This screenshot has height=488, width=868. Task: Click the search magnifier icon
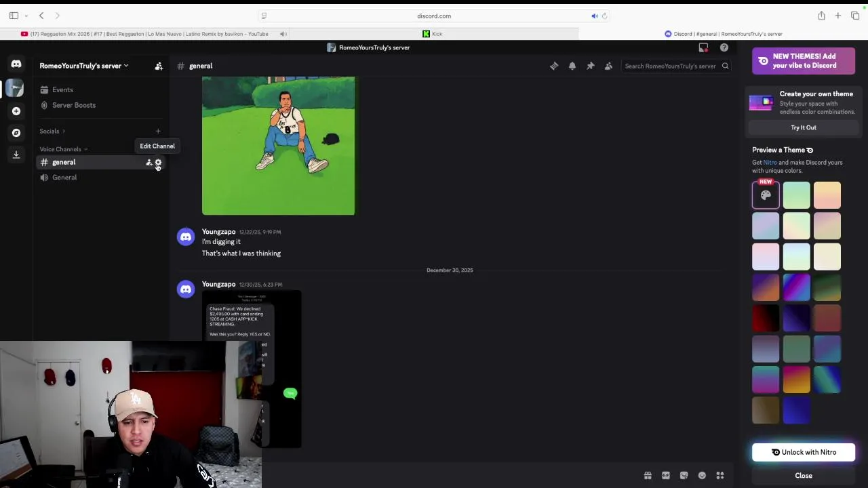pos(725,66)
